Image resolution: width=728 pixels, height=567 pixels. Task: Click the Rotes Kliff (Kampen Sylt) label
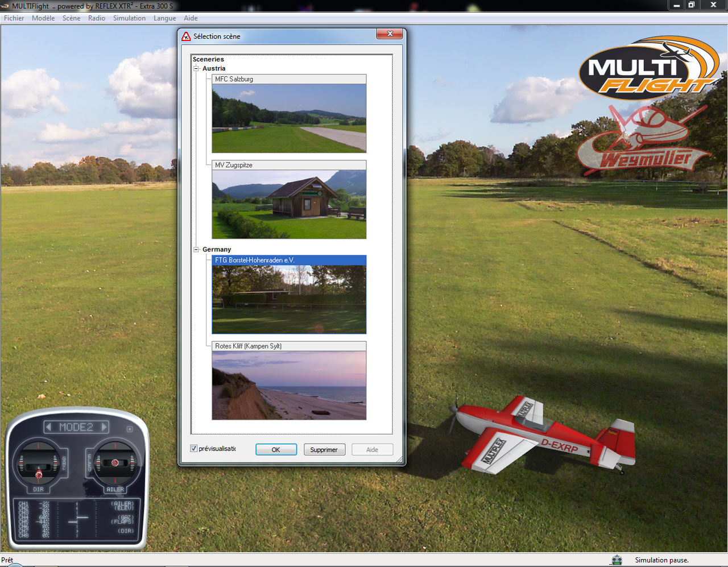tap(248, 346)
